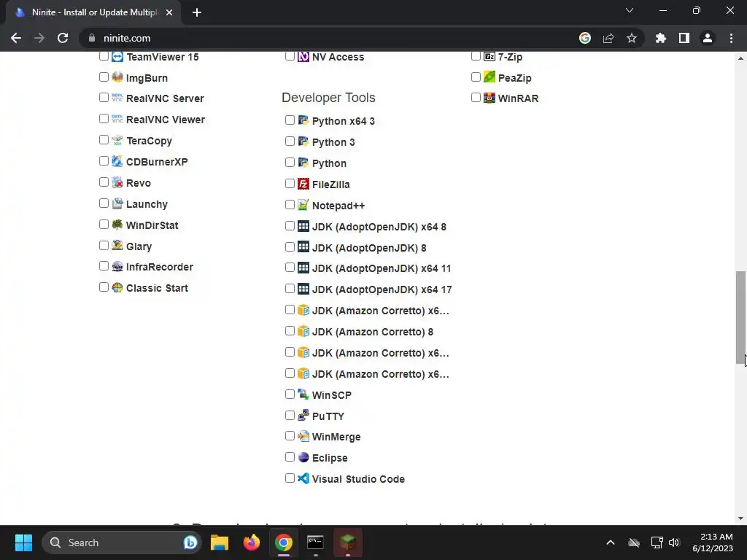The height and width of the screenshot is (560, 747).
Task: Open tab search dropdown arrow
Action: click(630, 10)
